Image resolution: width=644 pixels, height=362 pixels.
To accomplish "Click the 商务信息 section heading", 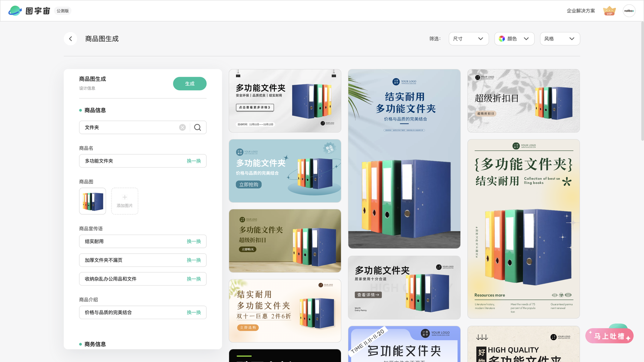I will [95, 344].
